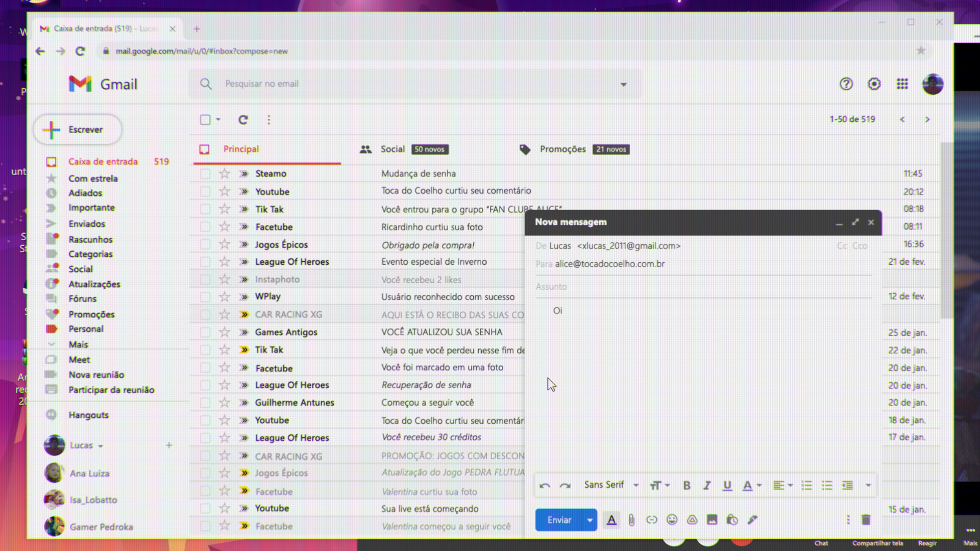The width and height of the screenshot is (980, 551).
Task: Insert photo using the image icon
Action: tap(712, 520)
